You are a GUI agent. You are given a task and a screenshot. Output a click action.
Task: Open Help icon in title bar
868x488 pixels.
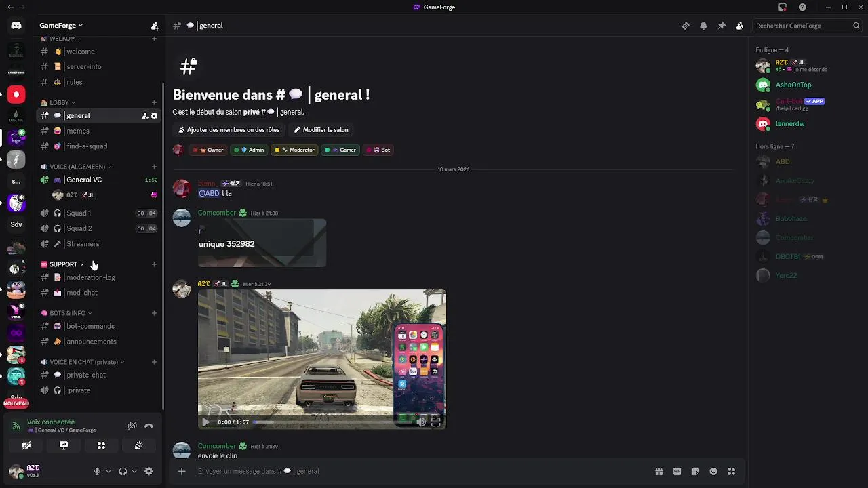click(x=802, y=7)
